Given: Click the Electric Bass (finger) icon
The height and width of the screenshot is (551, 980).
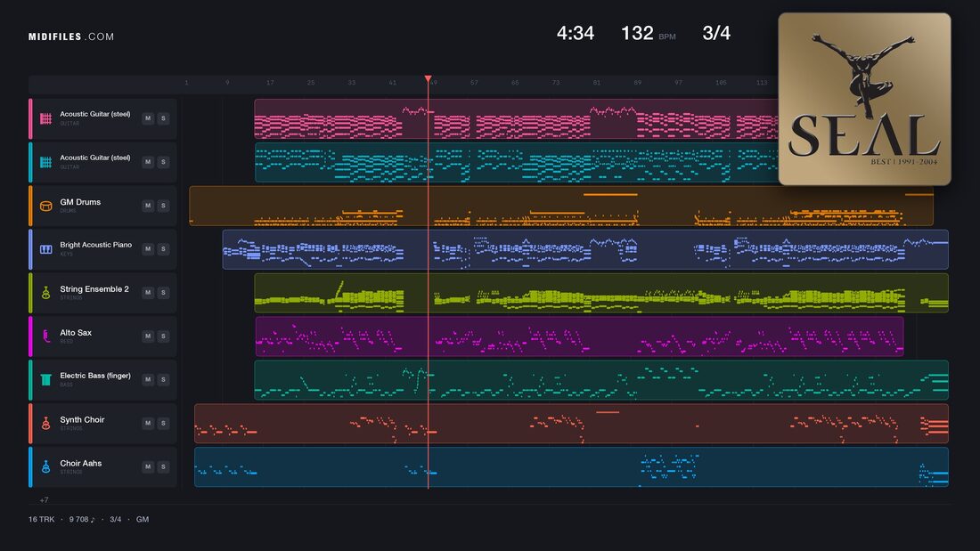Looking at the screenshot, I should pos(45,380).
